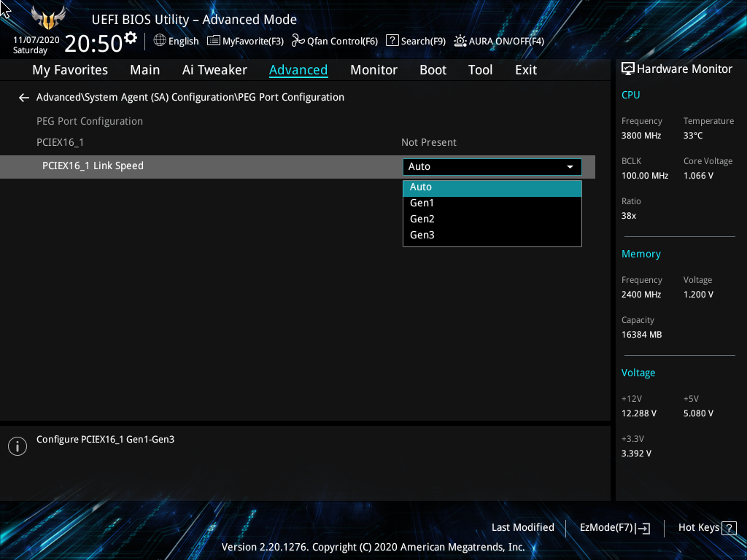Viewport: 747px width, 560px height.
Task: Click the globe language icon
Action: (160, 41)
